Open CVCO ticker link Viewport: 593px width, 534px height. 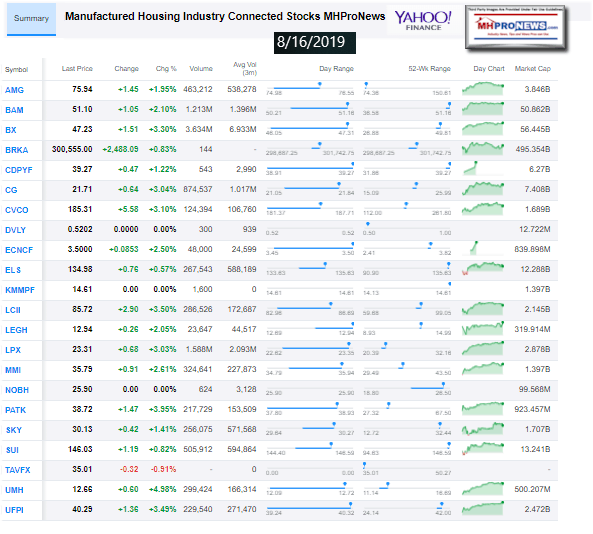tap(17, 210)
